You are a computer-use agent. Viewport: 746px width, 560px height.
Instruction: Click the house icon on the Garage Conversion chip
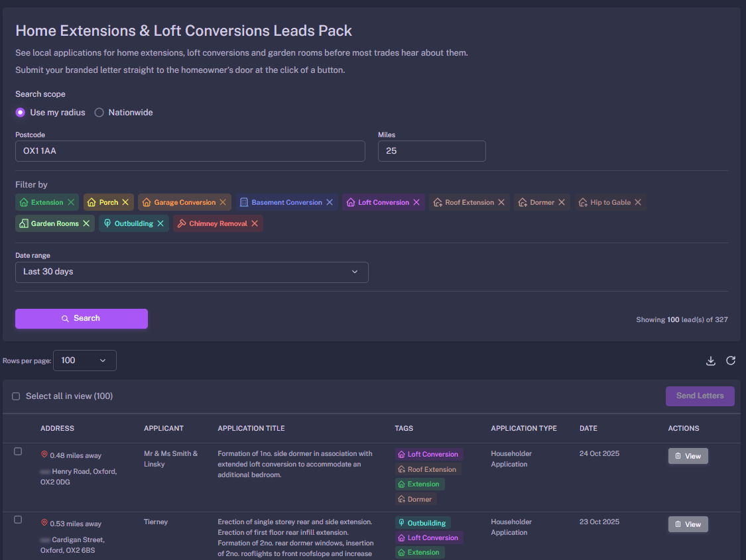click(x=147, y=201)
